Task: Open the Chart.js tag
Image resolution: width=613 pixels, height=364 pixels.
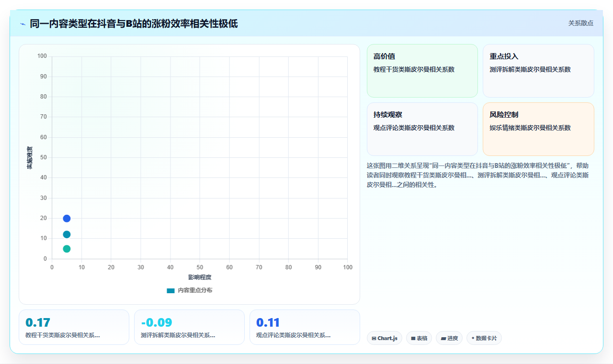Action: click(x=385, y=338)
